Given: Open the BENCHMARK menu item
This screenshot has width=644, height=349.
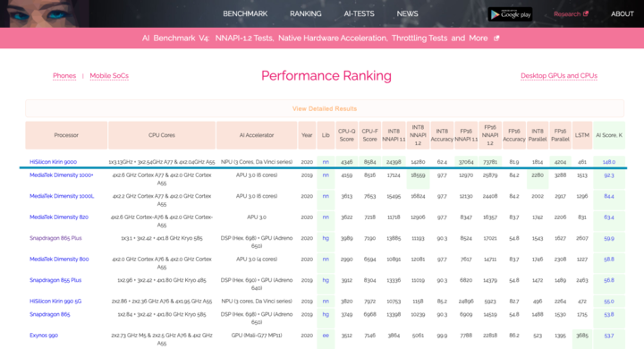Looking at the screenshot, I should click(x=245, y=14).
